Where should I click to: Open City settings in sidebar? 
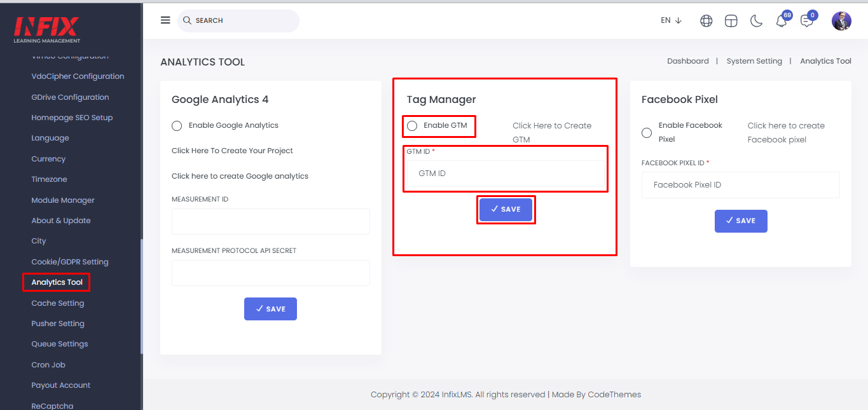click(39, 241)
